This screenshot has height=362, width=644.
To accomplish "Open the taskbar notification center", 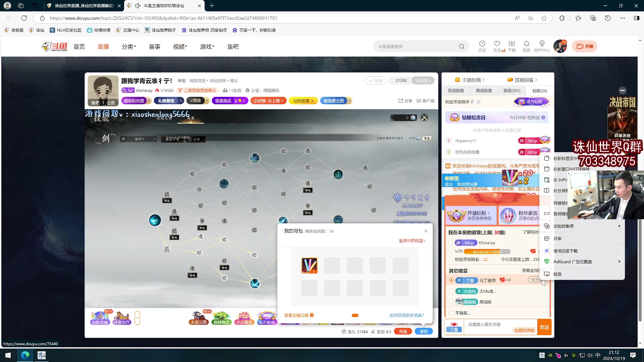I will (633, 355).
